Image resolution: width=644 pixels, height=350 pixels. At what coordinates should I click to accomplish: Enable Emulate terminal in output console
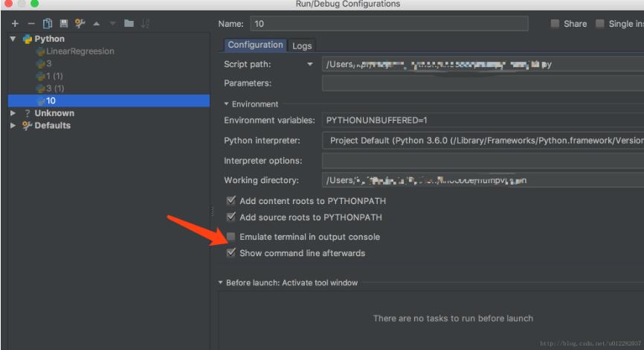(x=231, y=237)
